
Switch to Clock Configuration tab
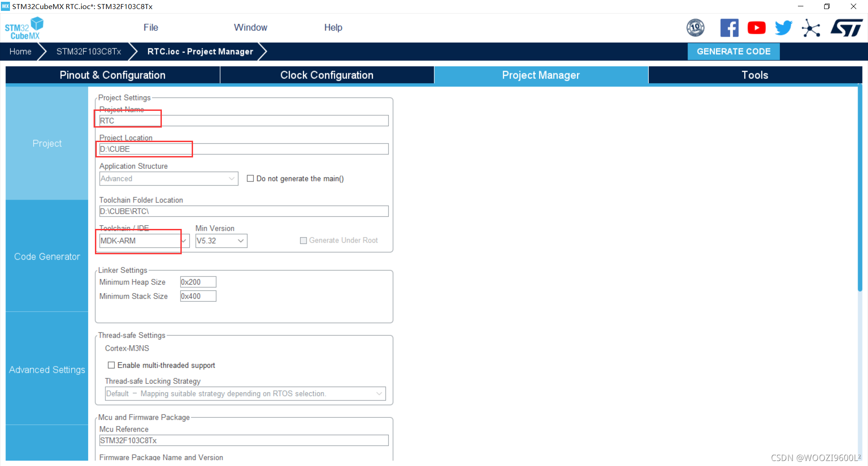(x=327, y=75)
